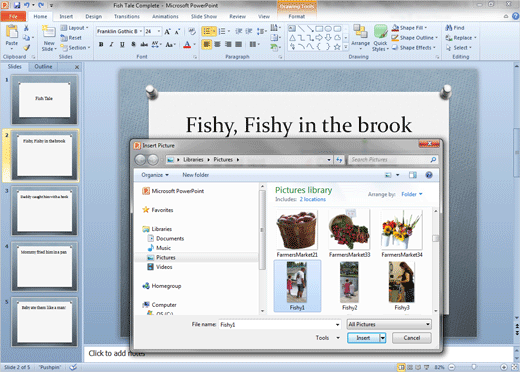Click the Find binoculars button
Image resolution: width=520 pixels, height=372 pixels.
(455, 28)
